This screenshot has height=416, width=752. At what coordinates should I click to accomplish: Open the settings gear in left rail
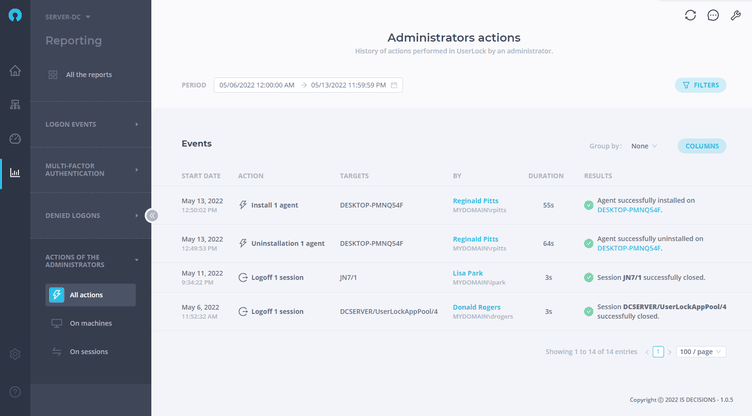coord(15,354)
